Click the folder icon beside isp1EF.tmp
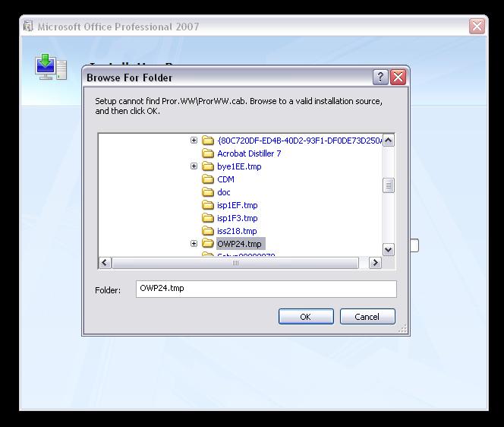 (x=208, y=205)
